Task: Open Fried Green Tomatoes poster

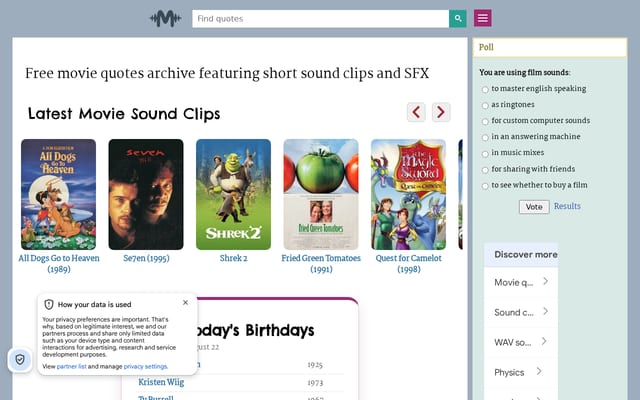Action: [x=321, y=194]
